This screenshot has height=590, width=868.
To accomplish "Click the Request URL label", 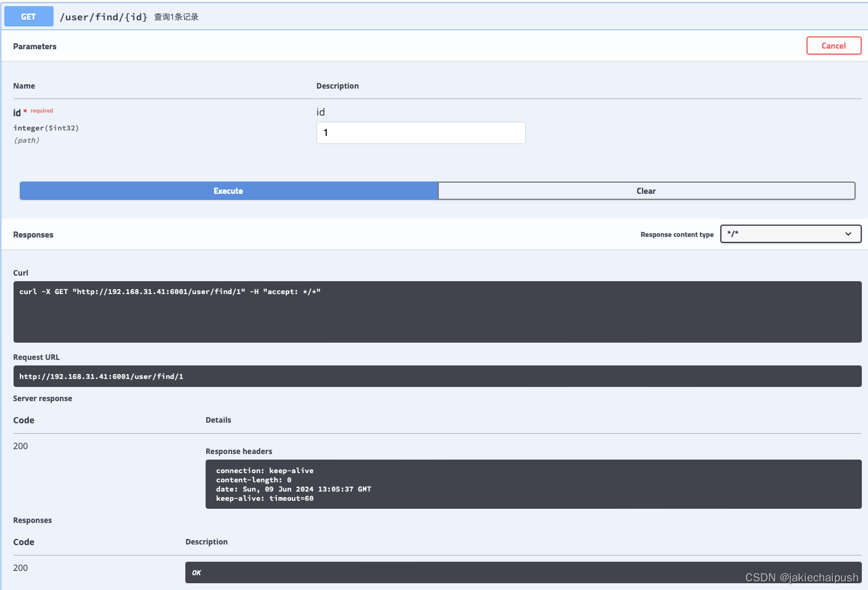I will click(x=36, y=357).
